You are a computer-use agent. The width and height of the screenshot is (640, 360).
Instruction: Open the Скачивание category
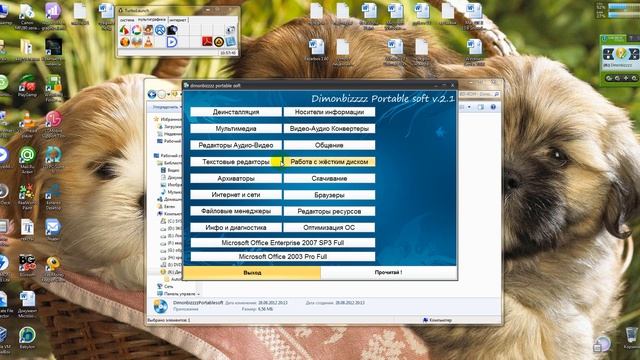pyautogui.click(x=329, y=179)
